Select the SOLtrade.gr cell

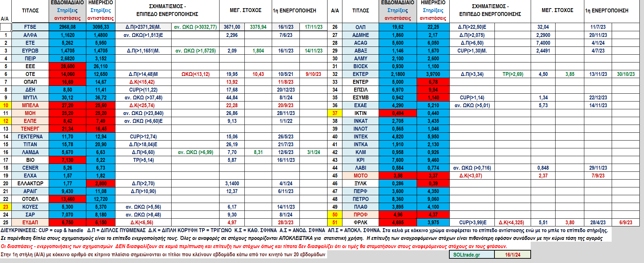click(471, 254)
